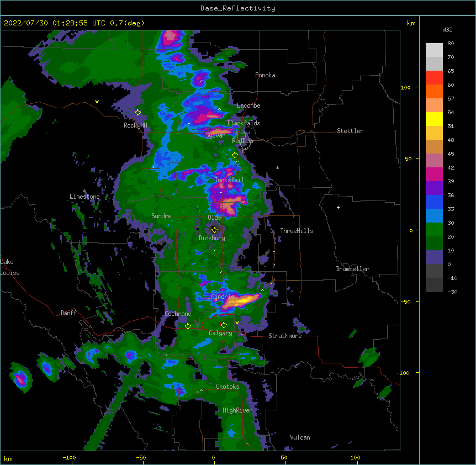
Task: Click the yellow marker below Cochrane
Action: point(188,326)
